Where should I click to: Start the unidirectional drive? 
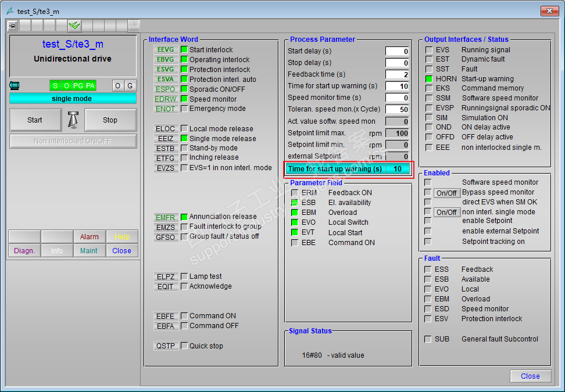(x=35, y=120)
